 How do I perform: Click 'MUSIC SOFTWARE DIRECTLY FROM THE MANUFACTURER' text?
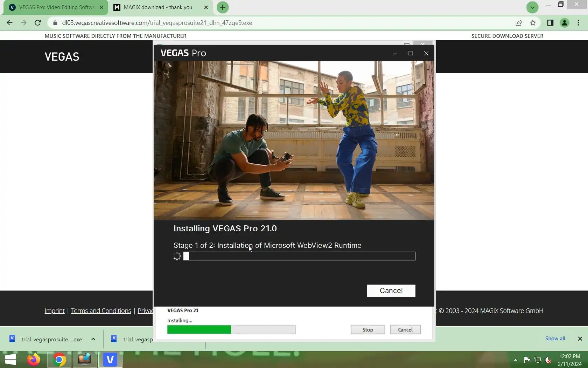pyautogui.click(x=115, y=36)
